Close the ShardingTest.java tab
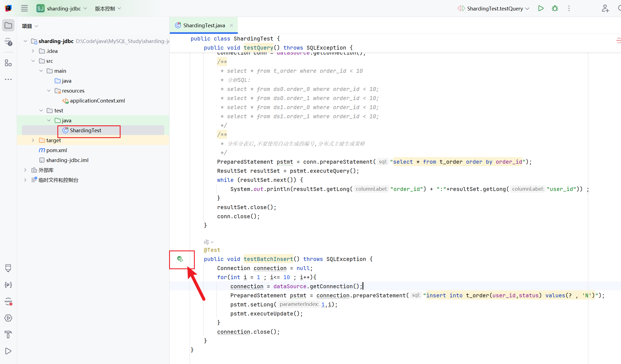The height and width of the screenshot is (364, 621). pyautogui.click(x=231, y=25)
